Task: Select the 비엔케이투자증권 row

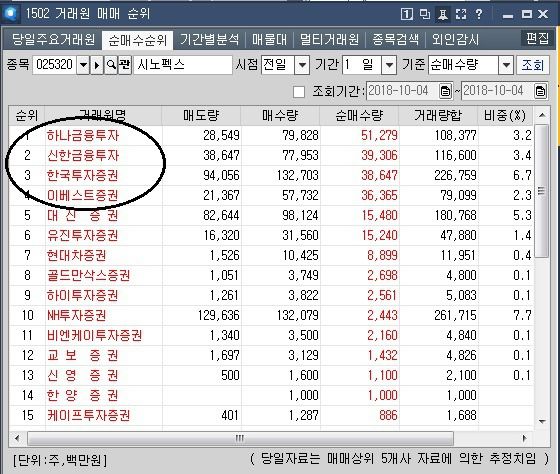Action: (271, 335)
